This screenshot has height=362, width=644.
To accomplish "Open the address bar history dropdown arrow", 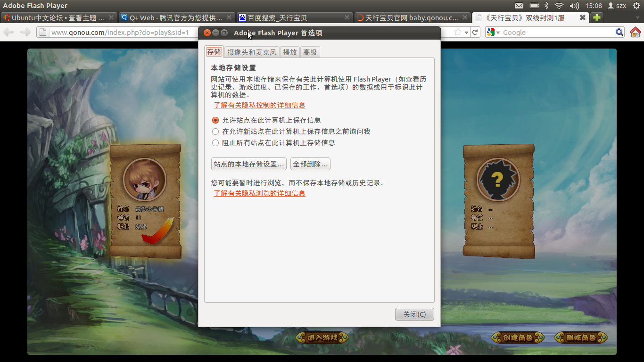I will click(467, 33).
